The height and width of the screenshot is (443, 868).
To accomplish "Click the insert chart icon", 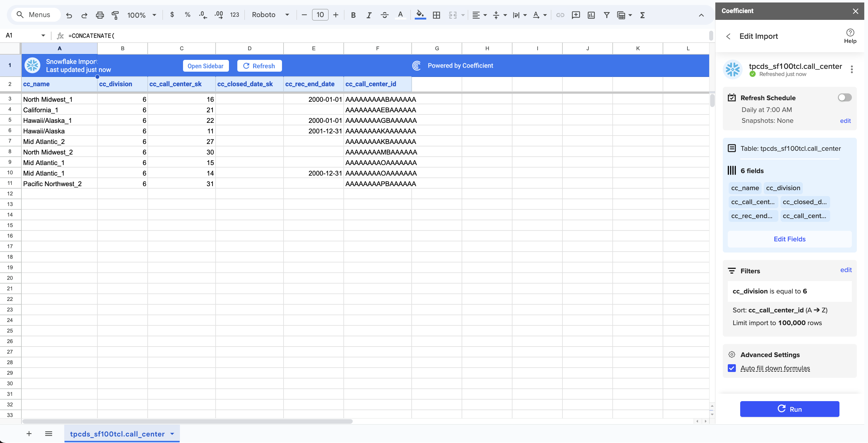I will point(591,15).
